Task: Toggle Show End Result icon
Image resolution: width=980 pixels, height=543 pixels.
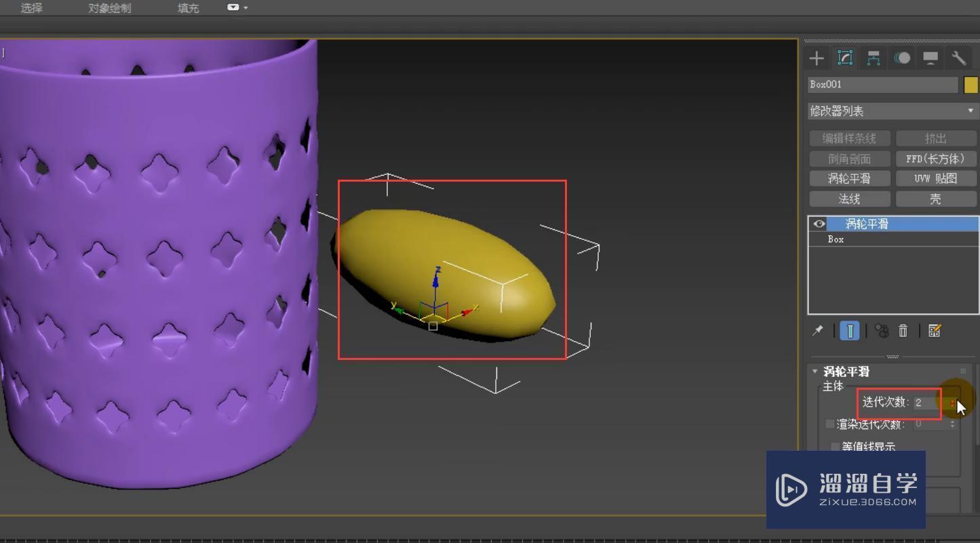Action: [x=849, y=330]
